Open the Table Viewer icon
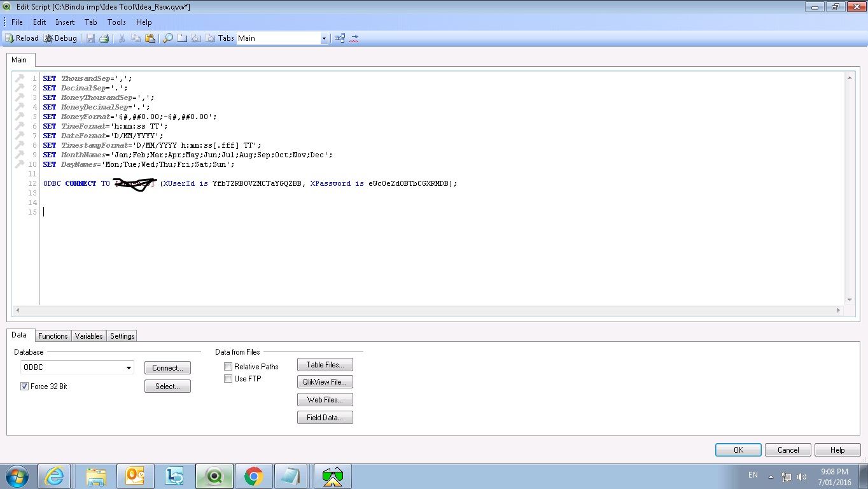The image size is (868, 489). [340, 38]
